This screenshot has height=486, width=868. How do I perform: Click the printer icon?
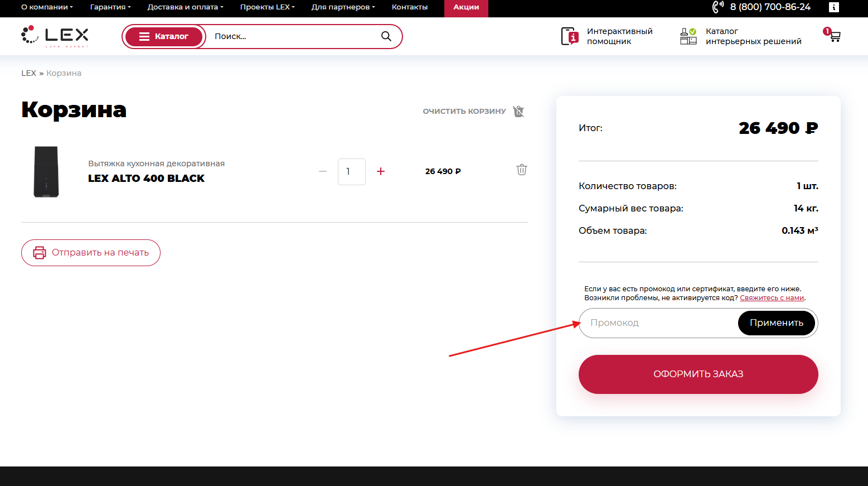[40, 253]
